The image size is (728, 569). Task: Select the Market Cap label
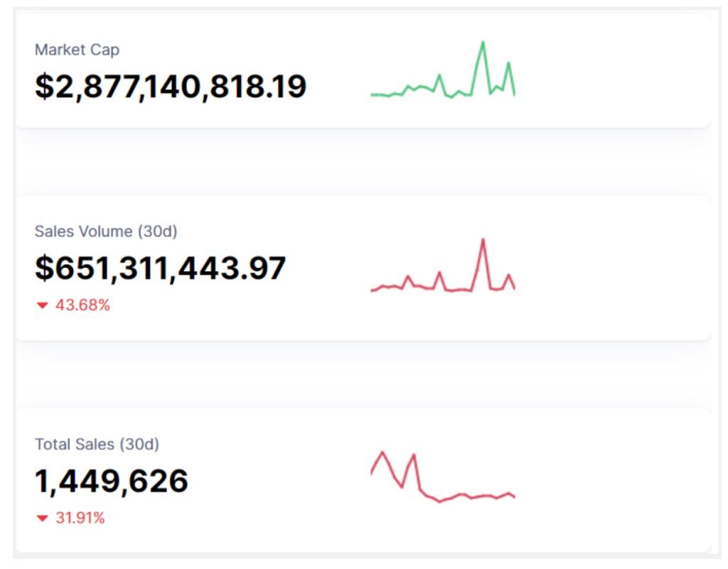click(x=77, y=50)
